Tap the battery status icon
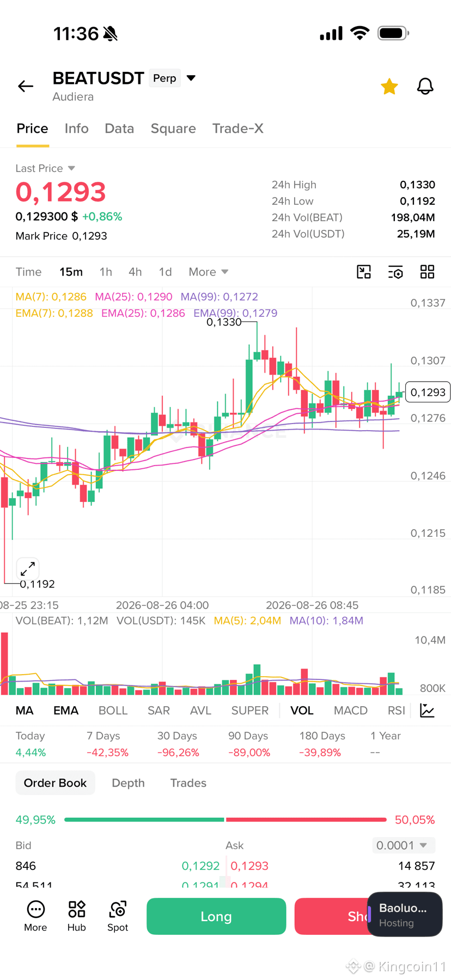This screenshot has height=980, width=451. (393, 33)
